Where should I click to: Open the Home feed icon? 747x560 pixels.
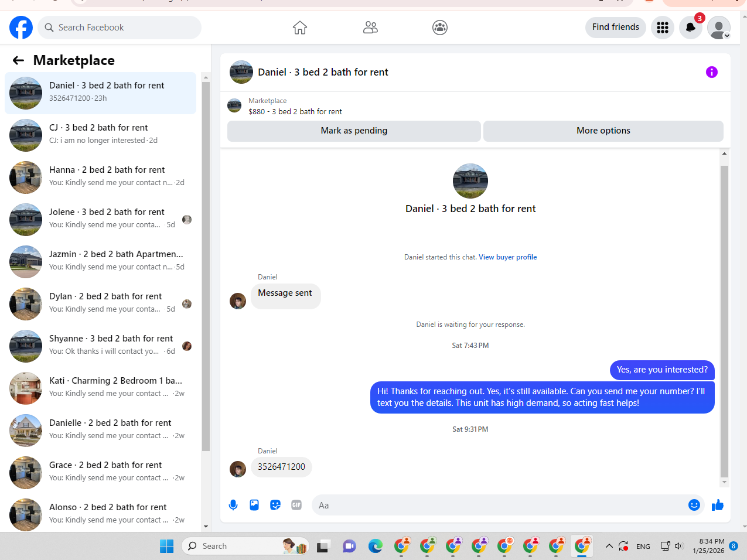[x=300, y=28]
